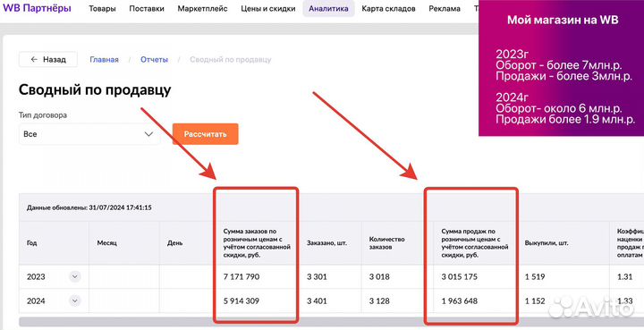Click the Сумма продаж по розничным ценам header

click(475, 243)
